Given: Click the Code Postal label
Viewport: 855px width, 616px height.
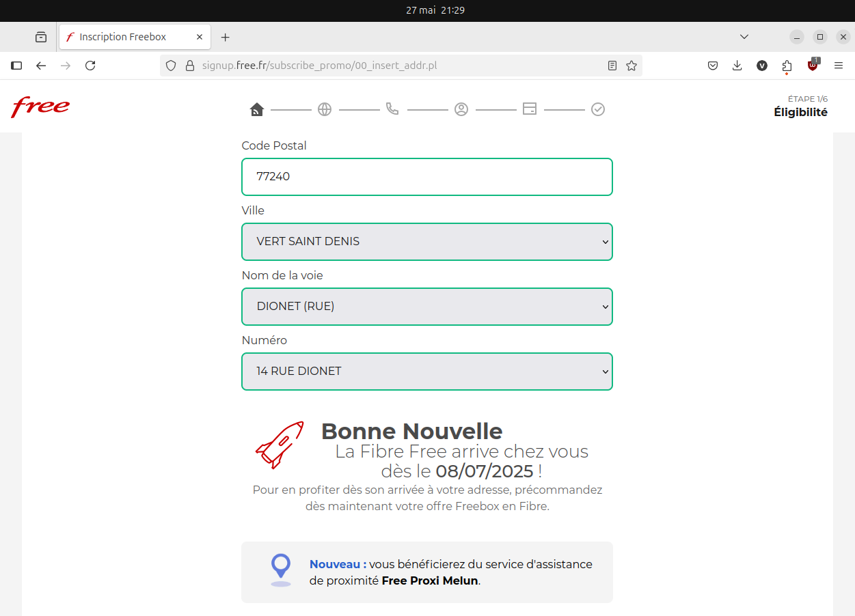Looking at the screenshot, I should (274, 145).
